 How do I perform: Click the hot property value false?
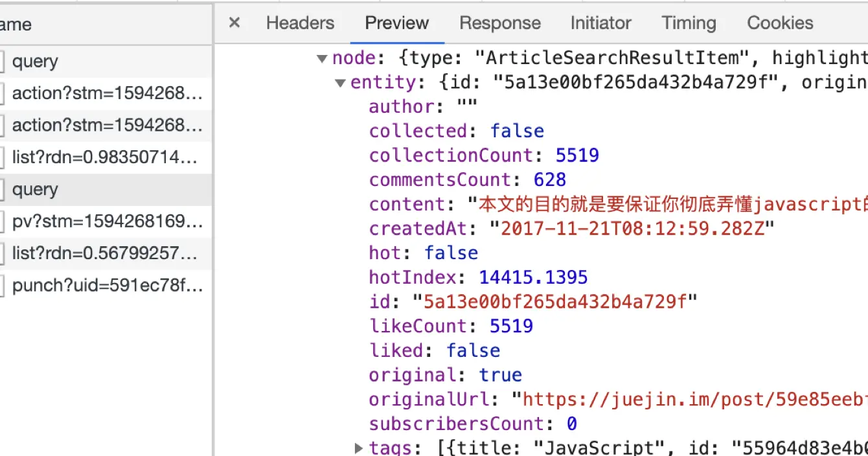[x=451, y=253]
